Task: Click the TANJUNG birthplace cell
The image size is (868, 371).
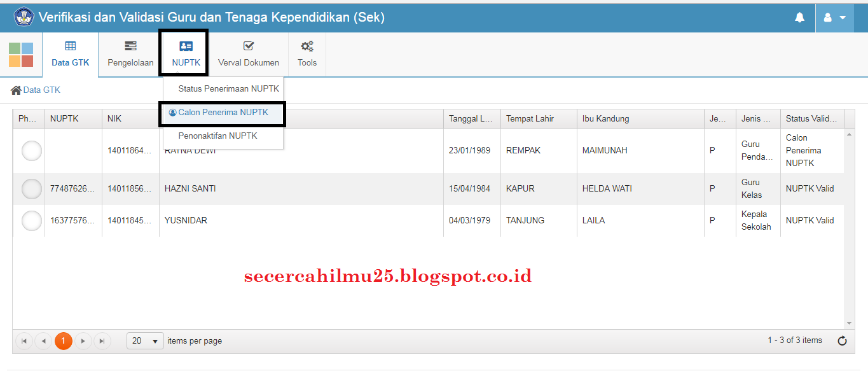Action: (x=539, y=221)
